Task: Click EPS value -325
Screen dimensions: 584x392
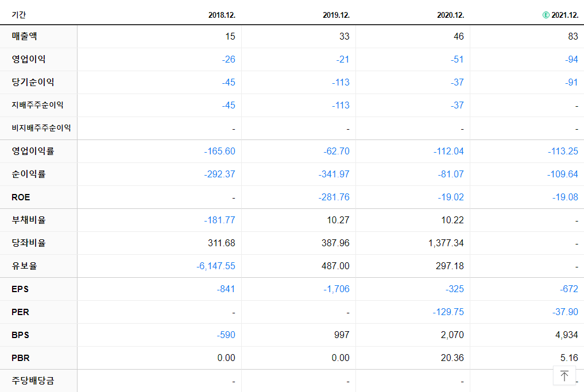Action: coord(455,289)
